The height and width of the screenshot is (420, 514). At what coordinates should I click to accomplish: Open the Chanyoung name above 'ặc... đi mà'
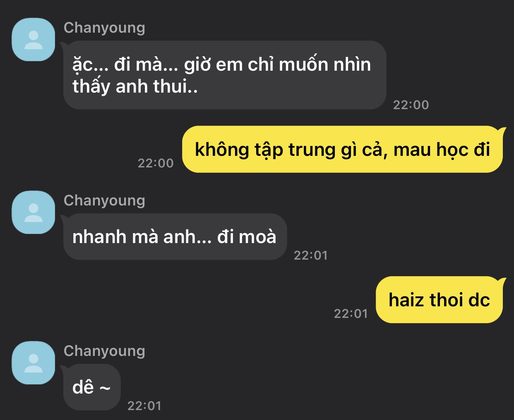click(104, 27)
